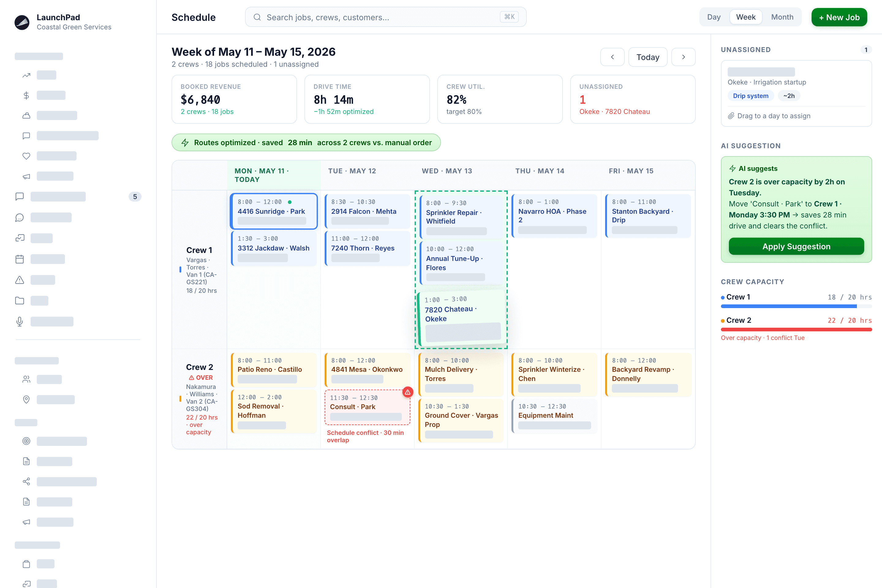Viewport: 882px width, 588px height.
Task: Open Navarro HOA · Phase 2 job
Action: (554, 216)
